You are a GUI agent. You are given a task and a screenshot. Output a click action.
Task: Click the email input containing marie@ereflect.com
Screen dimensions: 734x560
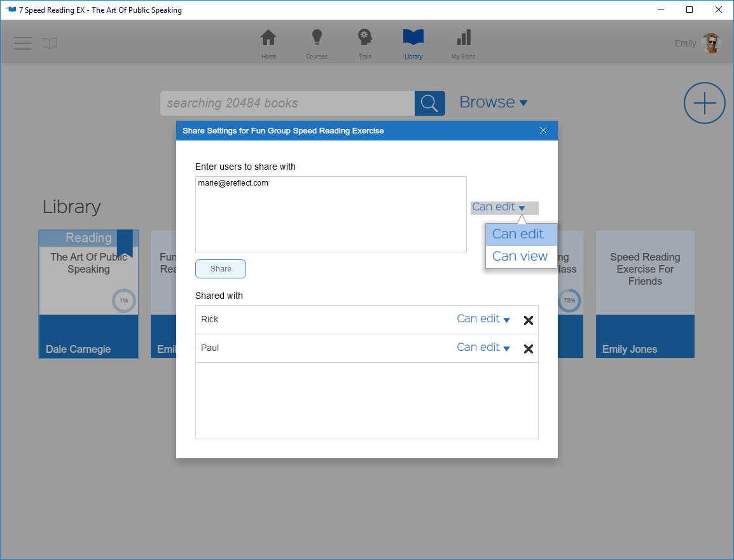(x=331, y=214)
